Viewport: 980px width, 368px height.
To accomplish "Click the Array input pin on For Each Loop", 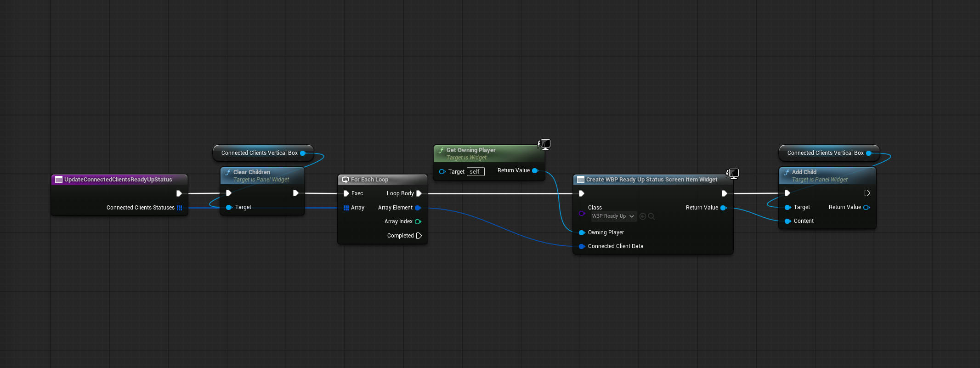I will tap(346, 208).
